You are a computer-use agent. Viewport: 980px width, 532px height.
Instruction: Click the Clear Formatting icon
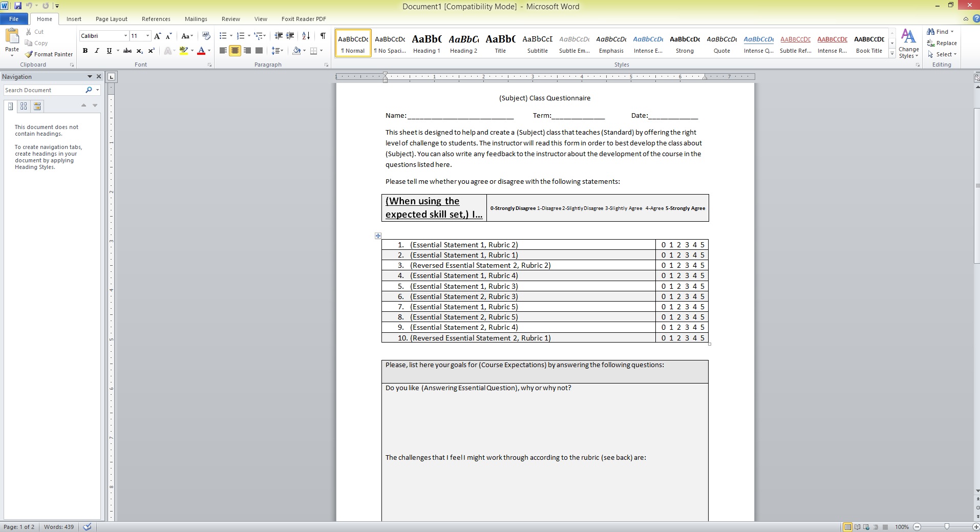point(206,36)
